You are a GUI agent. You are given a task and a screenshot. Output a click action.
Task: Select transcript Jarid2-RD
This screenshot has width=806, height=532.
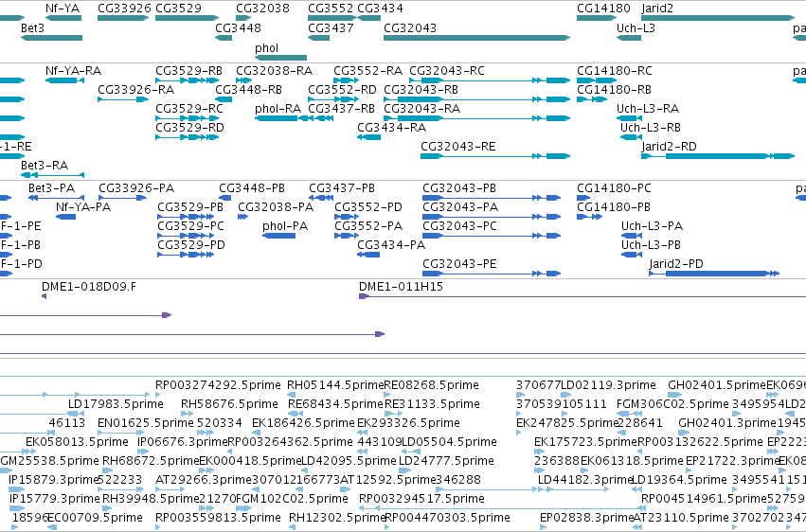click(670, 147)
